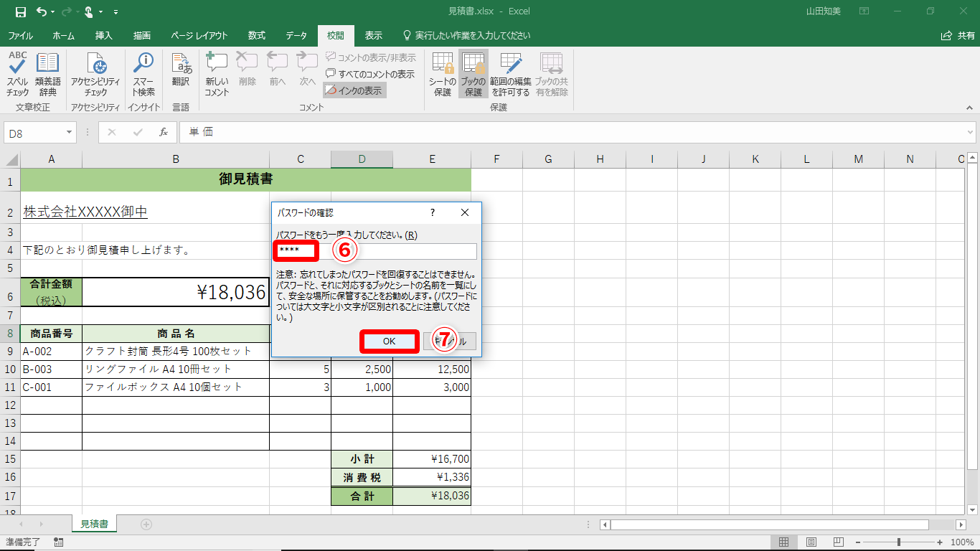980x551 pixels.
Task: Click the select-all corner of the worksheet
Action: tap(10, 159)
